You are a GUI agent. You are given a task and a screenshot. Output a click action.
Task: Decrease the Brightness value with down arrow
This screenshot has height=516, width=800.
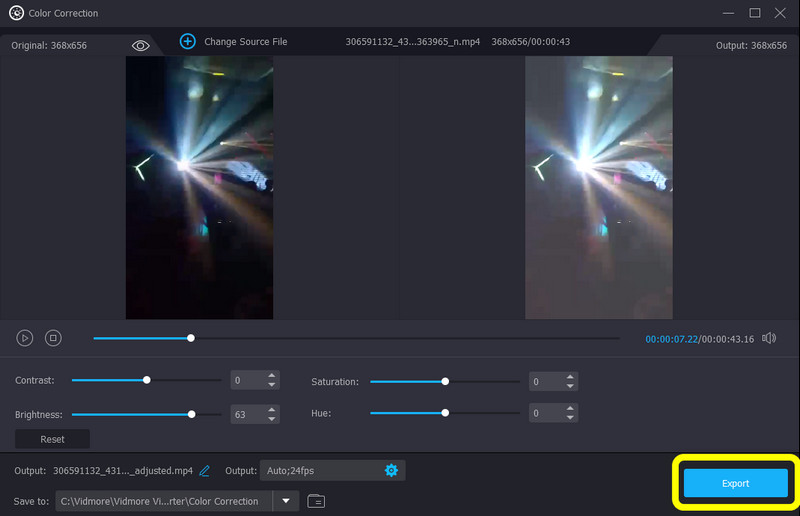271,418
